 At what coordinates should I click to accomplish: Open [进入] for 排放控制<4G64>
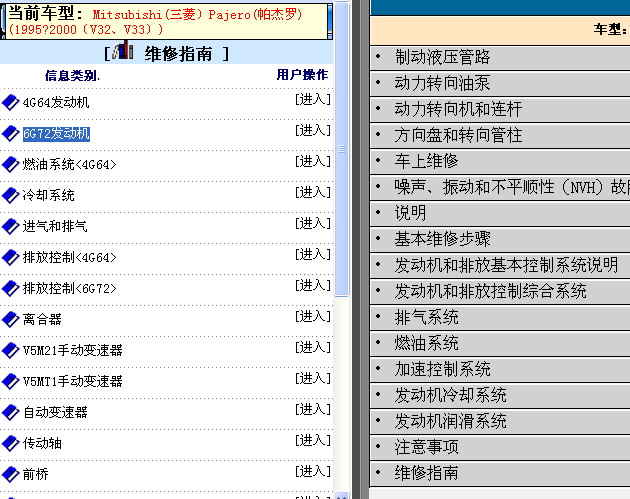tap(313, 254)
